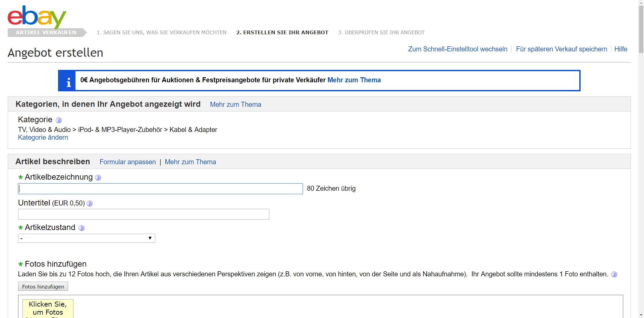Open help icon next to Kategorie
Image resolution: width=644 pixels, height=318 pixels.
tap(59, 120)
